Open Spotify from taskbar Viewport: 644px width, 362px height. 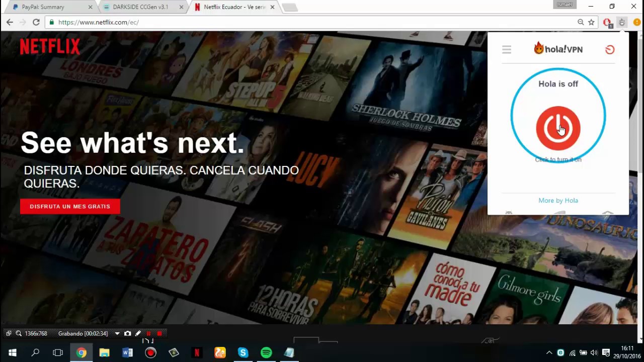point(266,353)
